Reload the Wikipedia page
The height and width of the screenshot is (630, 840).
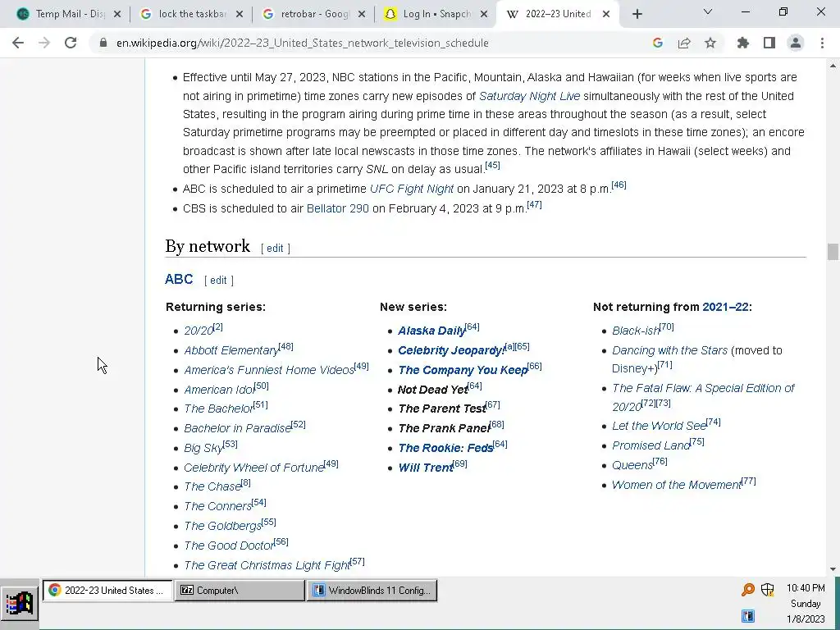tap(71, 43)
